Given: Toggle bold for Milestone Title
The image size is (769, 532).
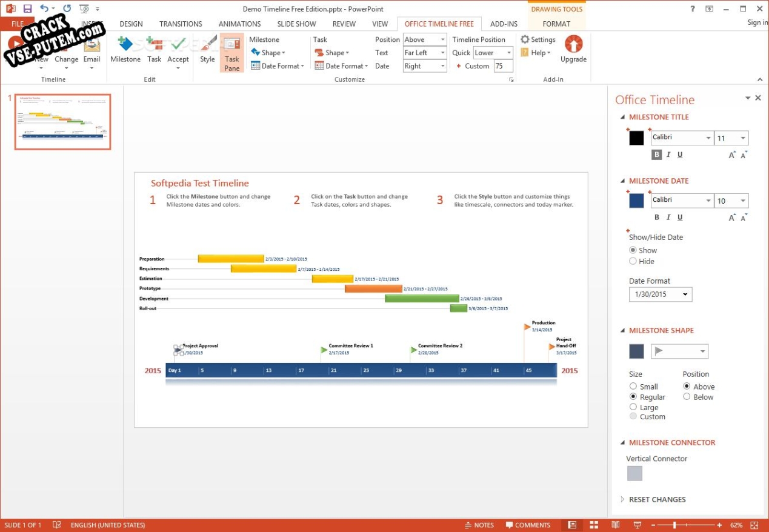Looking at the screenshot, I should (656, 155).
